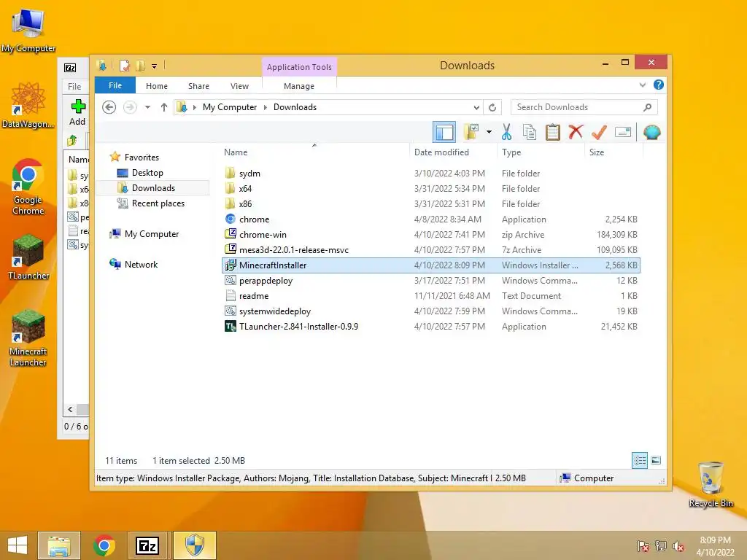Click the orange checkmark Properties icon
This screenshot has width=747, height=560.
click(x=599, y=132)
